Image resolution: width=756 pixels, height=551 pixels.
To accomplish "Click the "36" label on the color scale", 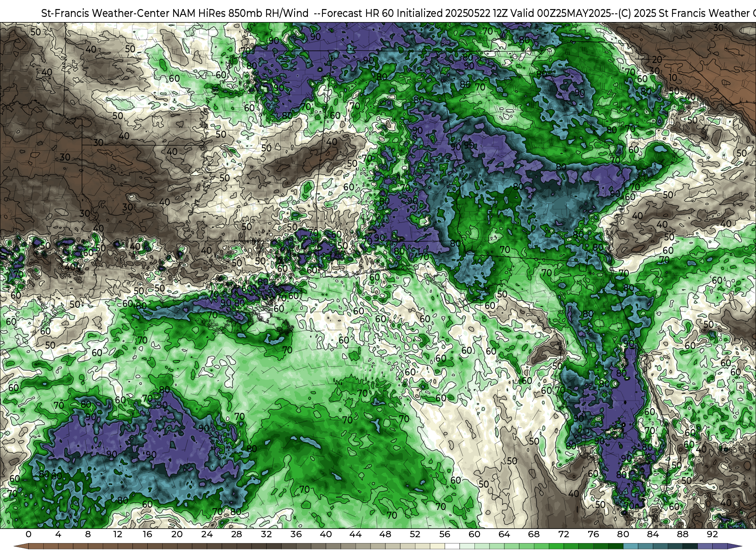I will pyautogui.click(x=296, y=534).
